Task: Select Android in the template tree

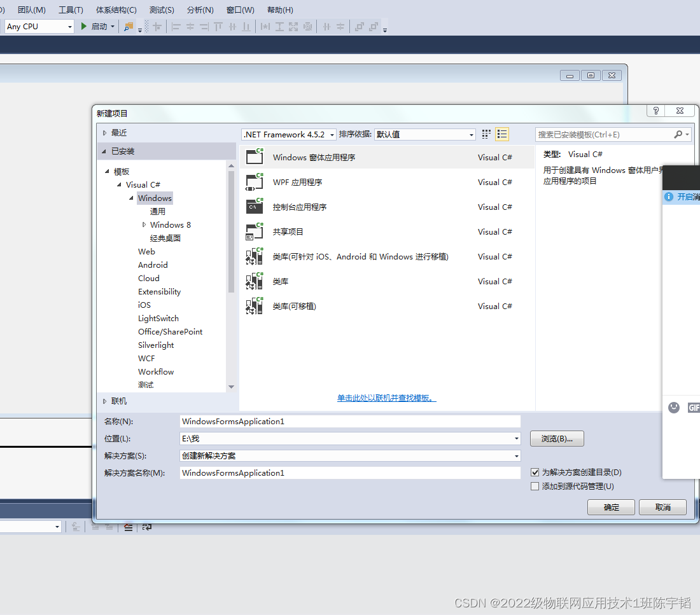Action: [153, 265]
